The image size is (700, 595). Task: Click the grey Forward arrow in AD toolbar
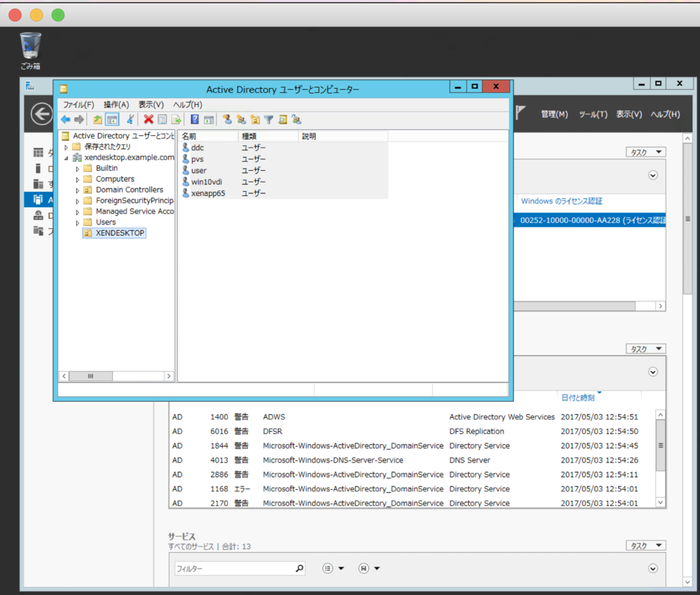[x=79, y=120]
